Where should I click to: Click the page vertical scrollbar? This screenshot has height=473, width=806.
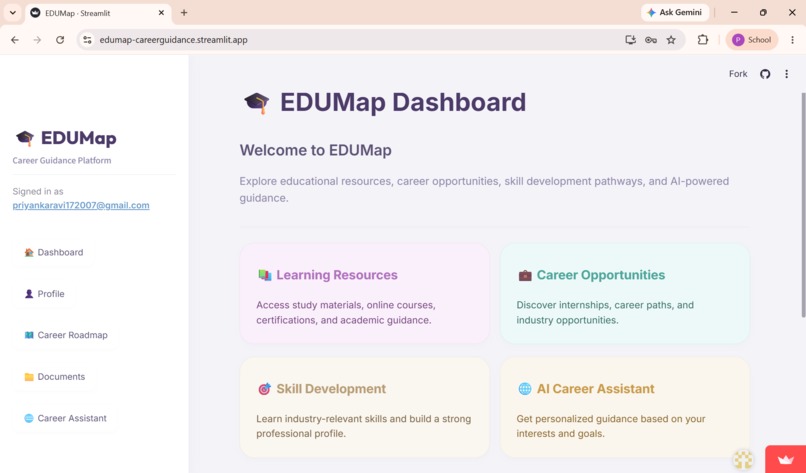[803, 205]
